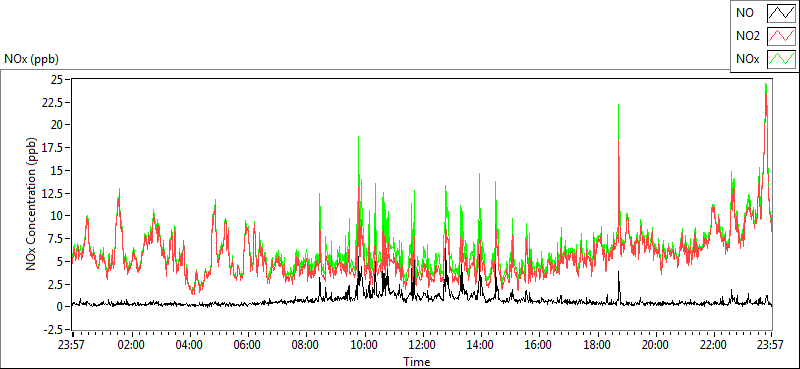800x369 pixels.
Task: Click the 7.5 y-axis tick label
Action: [56, 238]
